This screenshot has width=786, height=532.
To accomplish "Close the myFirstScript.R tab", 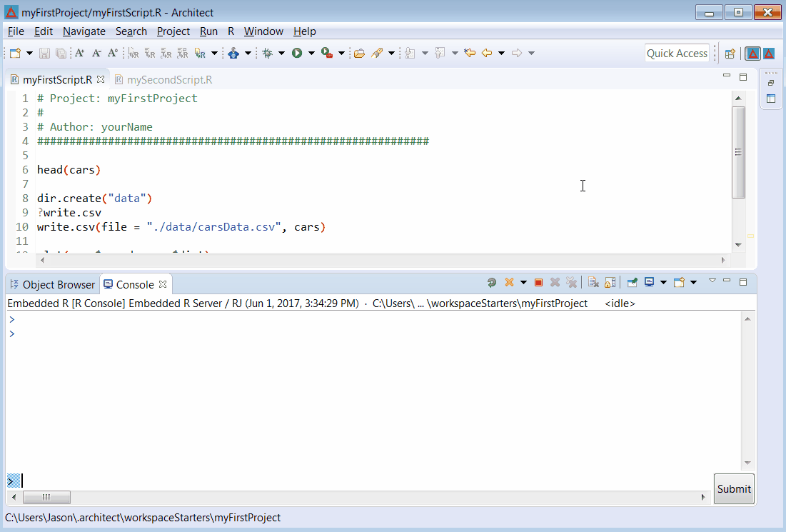I will (101, 79).
